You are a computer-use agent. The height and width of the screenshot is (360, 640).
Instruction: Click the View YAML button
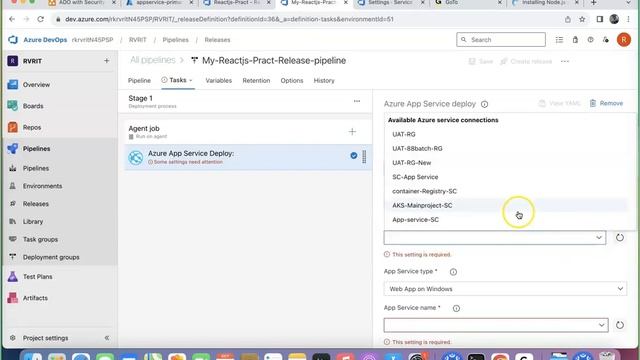click(559, 103)
